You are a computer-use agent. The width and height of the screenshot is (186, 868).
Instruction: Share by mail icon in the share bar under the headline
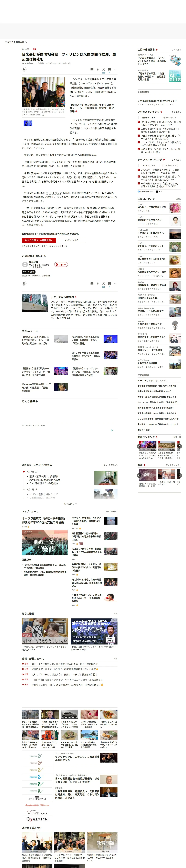point(92,69)
